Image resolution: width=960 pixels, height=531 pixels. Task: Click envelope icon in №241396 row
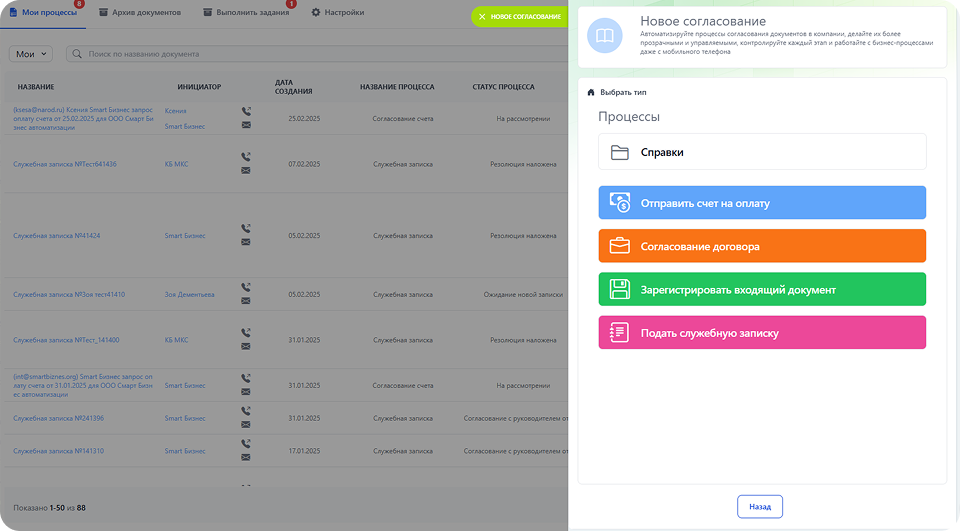pos(246,425)
